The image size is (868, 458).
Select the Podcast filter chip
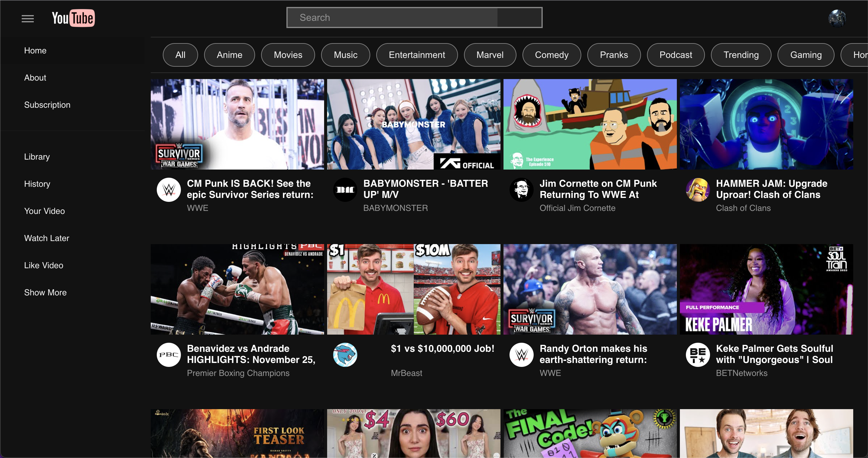[676, 55]
